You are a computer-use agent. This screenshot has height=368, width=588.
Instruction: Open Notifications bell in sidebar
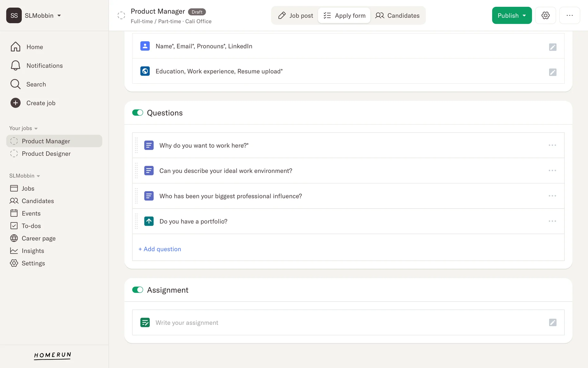point(16,66)
